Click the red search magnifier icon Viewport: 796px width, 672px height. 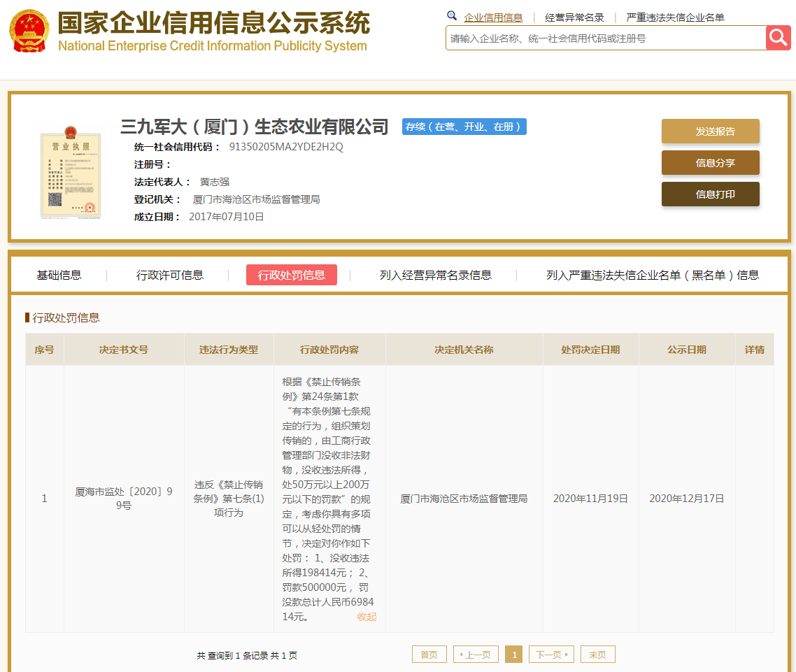click(x=778, y=38)
